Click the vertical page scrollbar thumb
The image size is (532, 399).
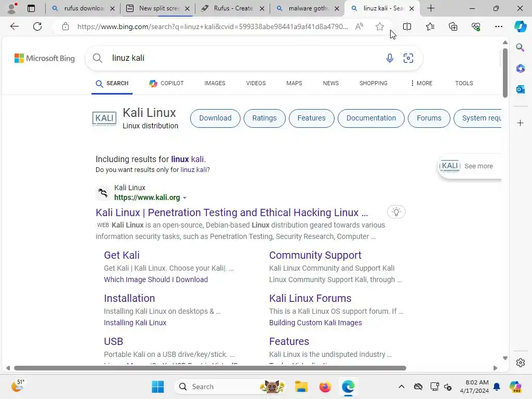tap(505, 73)
